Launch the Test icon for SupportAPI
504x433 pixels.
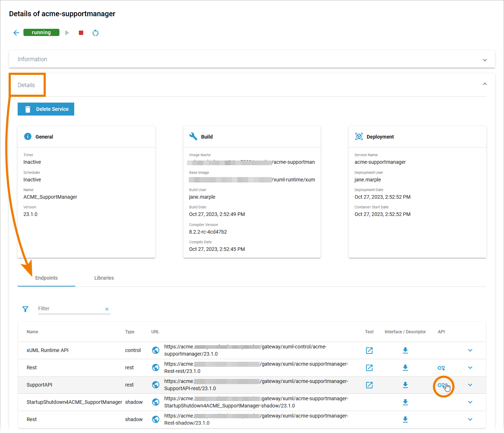tap(369, 385)
